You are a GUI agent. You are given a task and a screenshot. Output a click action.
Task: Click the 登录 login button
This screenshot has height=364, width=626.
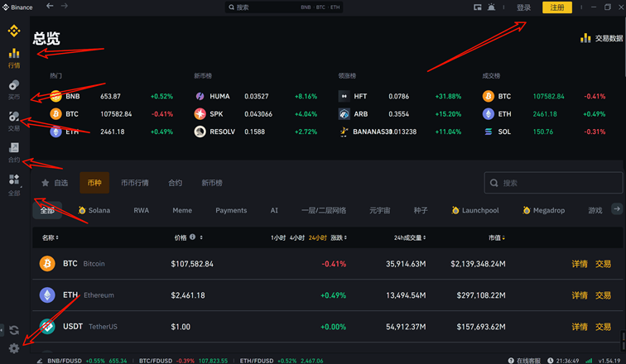tap(523, 7)
